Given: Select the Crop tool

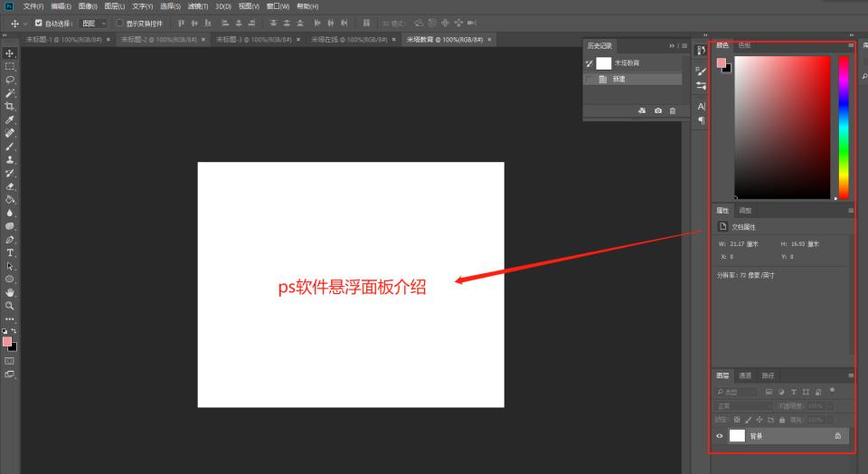Looking at the screenshot, I should [x=9, y=107].
